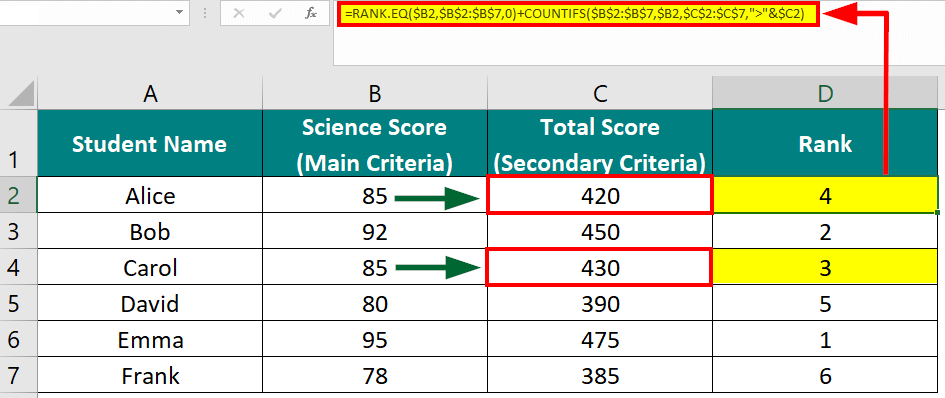Image resolution: width=945 pixels, height=398 pixels.
Task: Click the Rank header cell
Action: coord(825,143)
